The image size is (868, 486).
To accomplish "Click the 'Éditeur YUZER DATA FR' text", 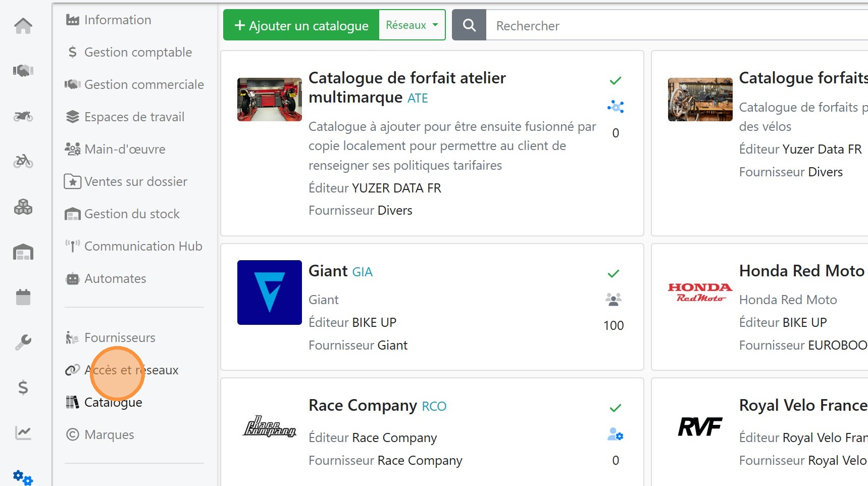I will coord(375,188).
